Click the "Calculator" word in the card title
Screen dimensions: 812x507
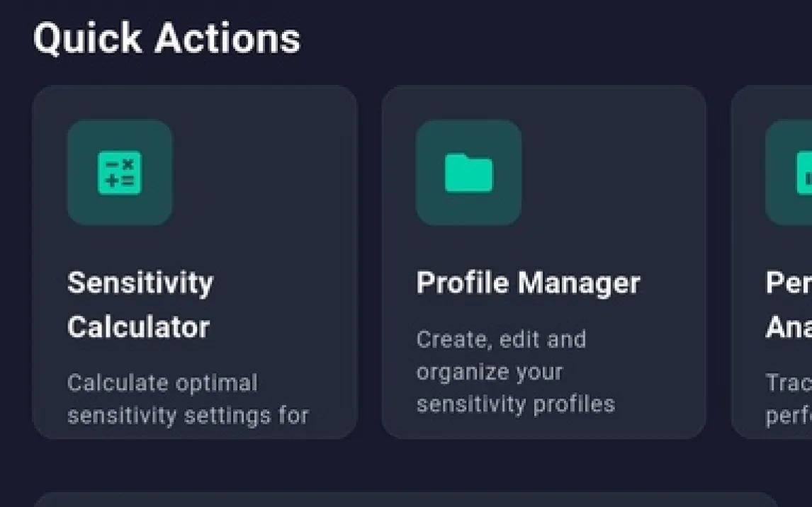click(x=138, y=327)
